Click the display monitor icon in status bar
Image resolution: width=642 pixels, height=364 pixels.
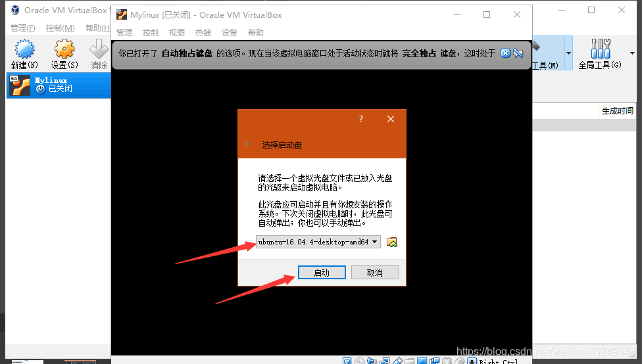tap(422, 361)
